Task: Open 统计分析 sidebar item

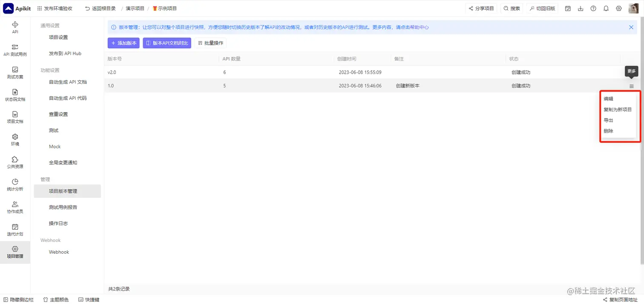Action: pos(15,185)
